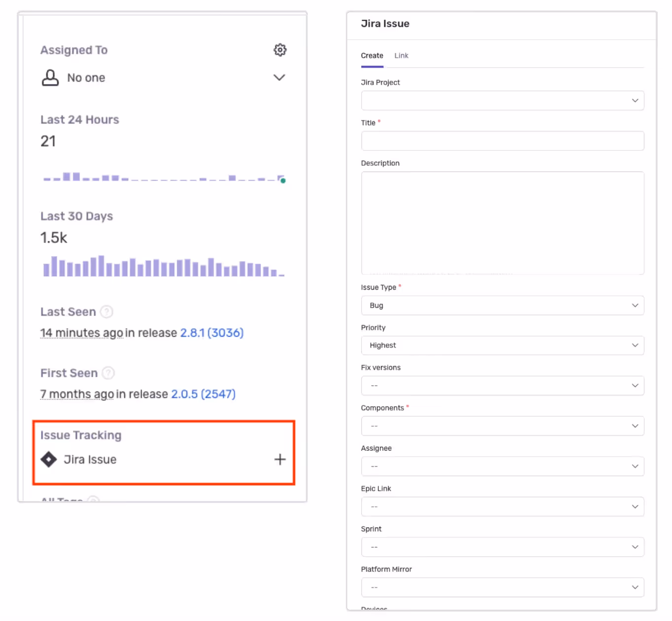Click into the Description text area
Screen dimensions: 672x621
tap(502, 223)
